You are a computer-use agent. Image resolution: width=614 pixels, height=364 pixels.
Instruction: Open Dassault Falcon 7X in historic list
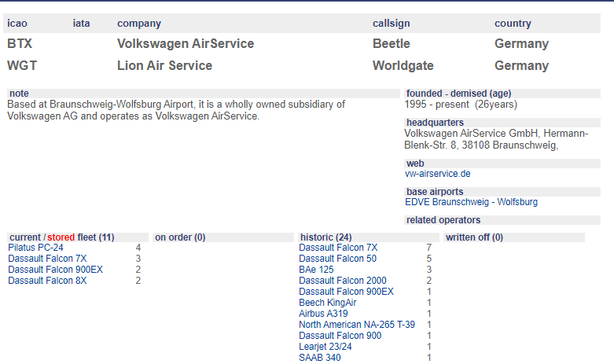pos(338,248)
